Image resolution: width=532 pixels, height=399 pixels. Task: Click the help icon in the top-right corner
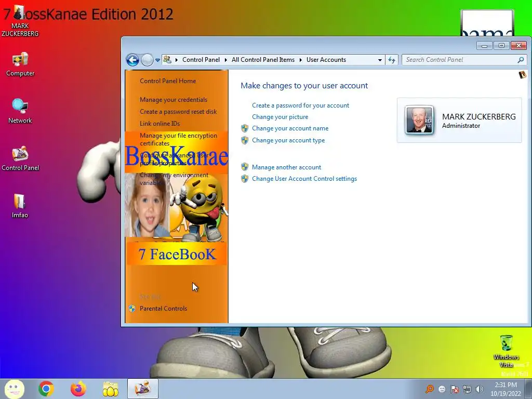pos(523,75)
